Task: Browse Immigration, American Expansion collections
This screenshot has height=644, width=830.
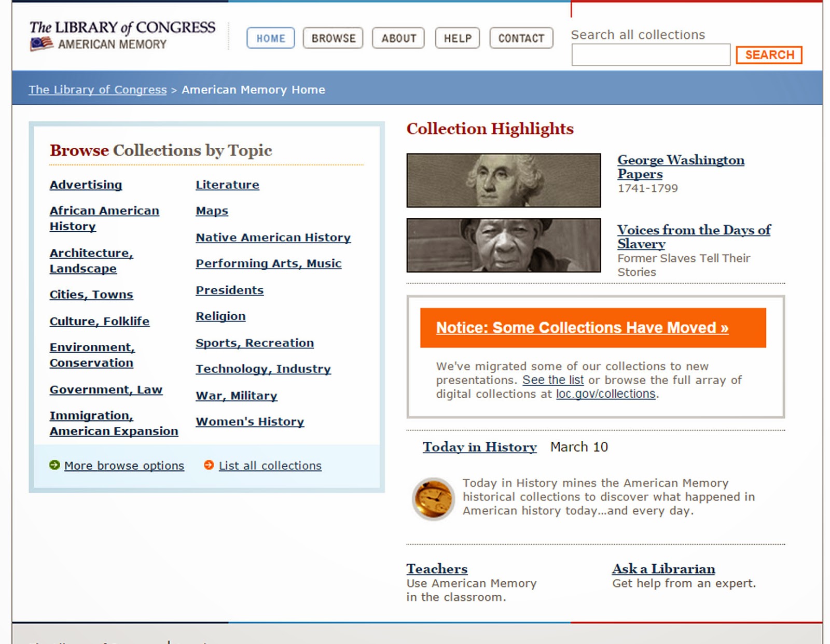Action: [114, 423]
